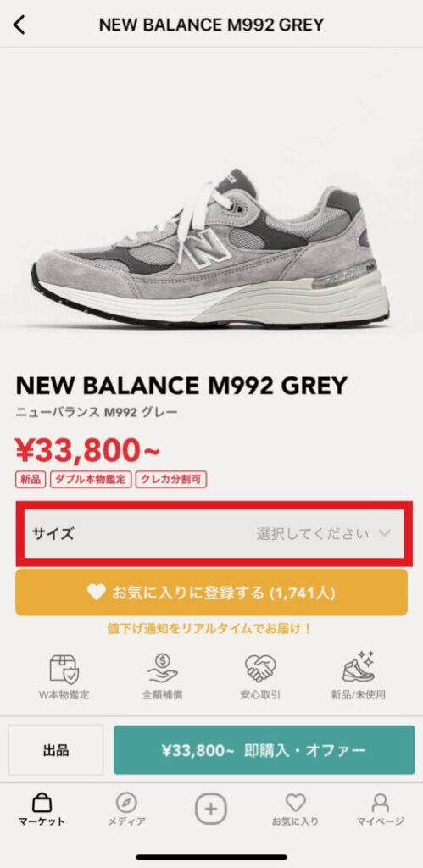Tap the heart icon on favorite button
Viewport: 423px width, 868px height.
(97, 593)
